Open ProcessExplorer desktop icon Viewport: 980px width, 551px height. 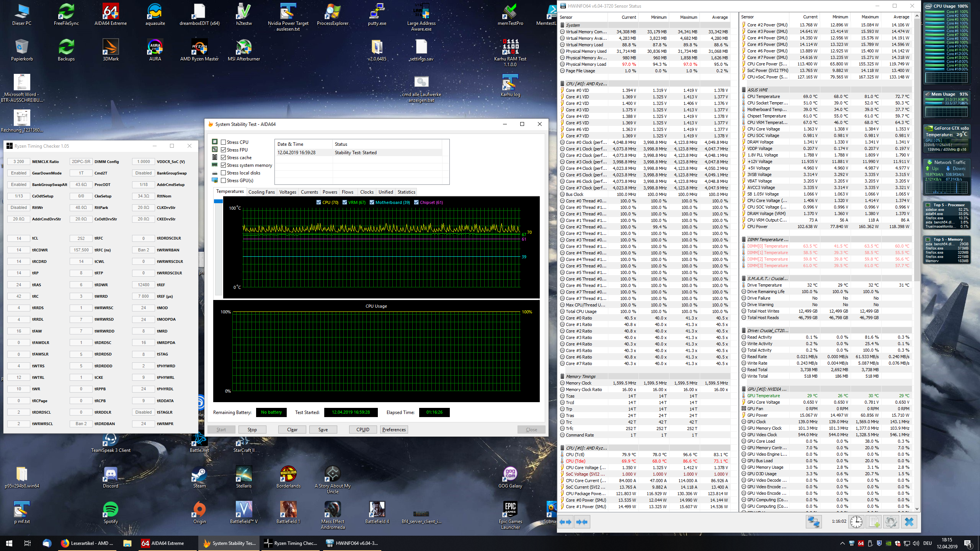[333, 15]
